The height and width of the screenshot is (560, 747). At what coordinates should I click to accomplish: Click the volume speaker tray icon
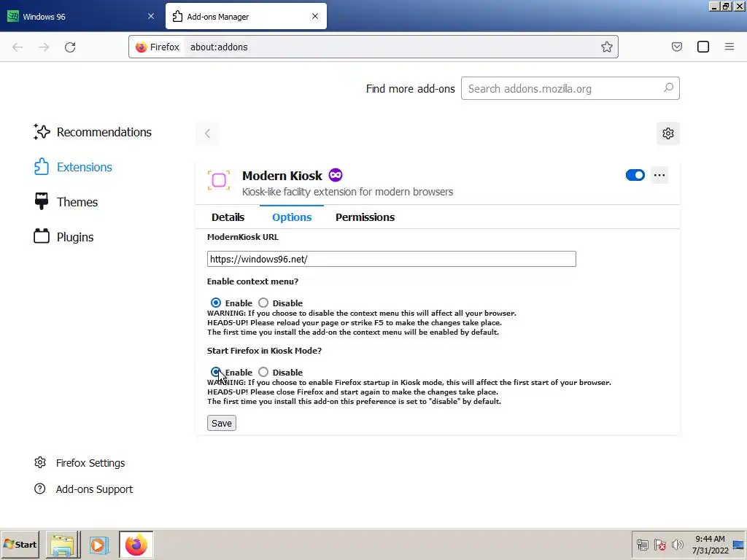[x=677, y=545]
